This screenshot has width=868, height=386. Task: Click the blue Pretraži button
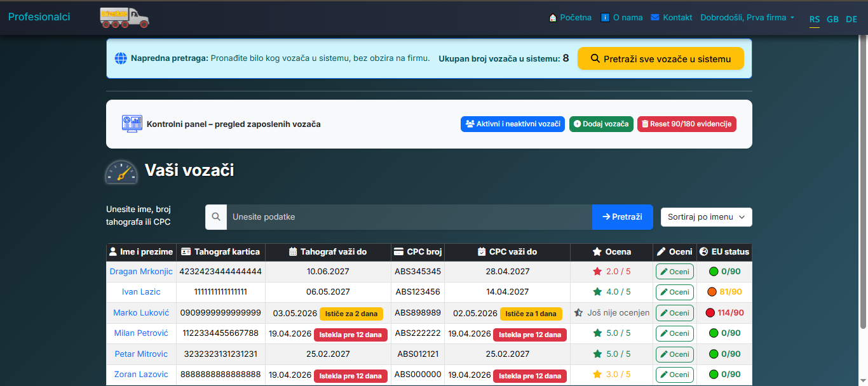pyautogui.click(x=622, y=217)
